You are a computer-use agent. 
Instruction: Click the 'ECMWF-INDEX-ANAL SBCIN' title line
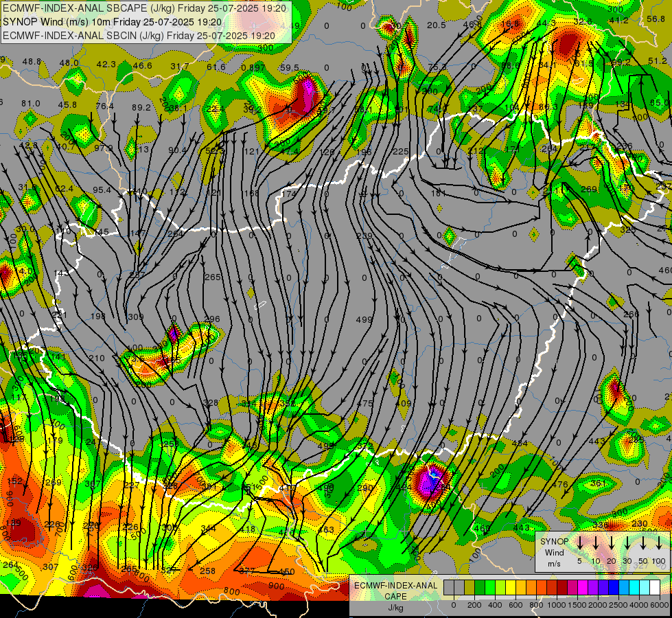139,36
